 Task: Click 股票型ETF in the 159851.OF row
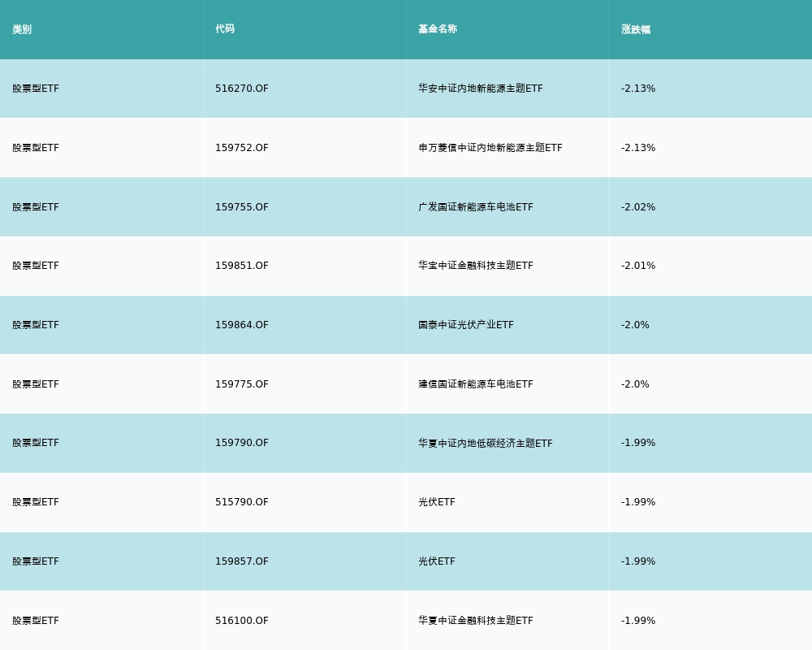pos(36,266)
